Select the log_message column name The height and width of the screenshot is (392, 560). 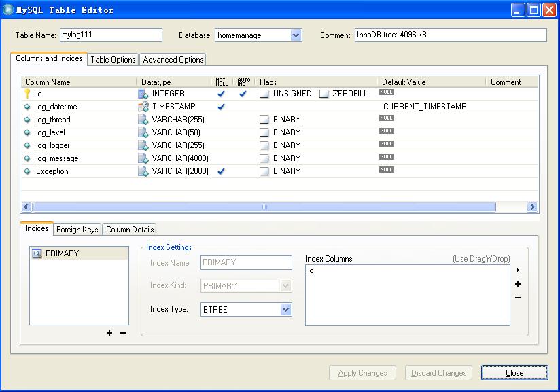point(57,158)
